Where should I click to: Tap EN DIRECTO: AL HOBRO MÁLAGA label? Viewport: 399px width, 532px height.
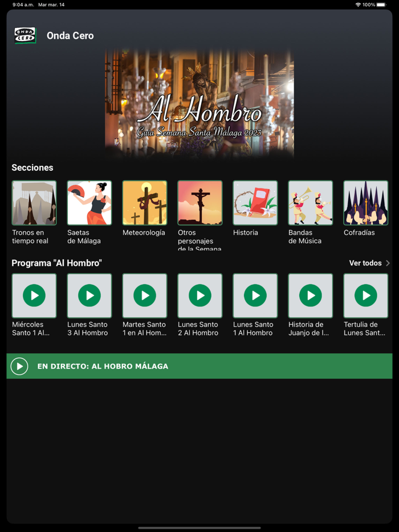(x=103, y=366)
